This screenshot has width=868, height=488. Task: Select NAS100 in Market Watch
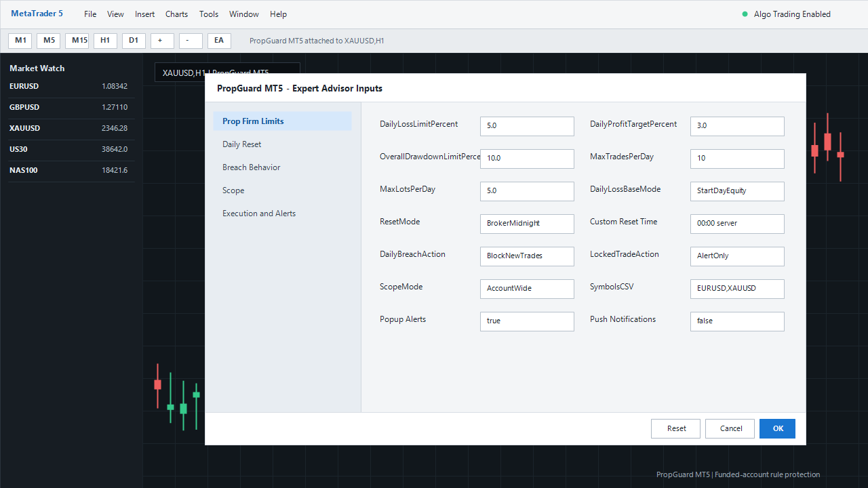point(71,171)
